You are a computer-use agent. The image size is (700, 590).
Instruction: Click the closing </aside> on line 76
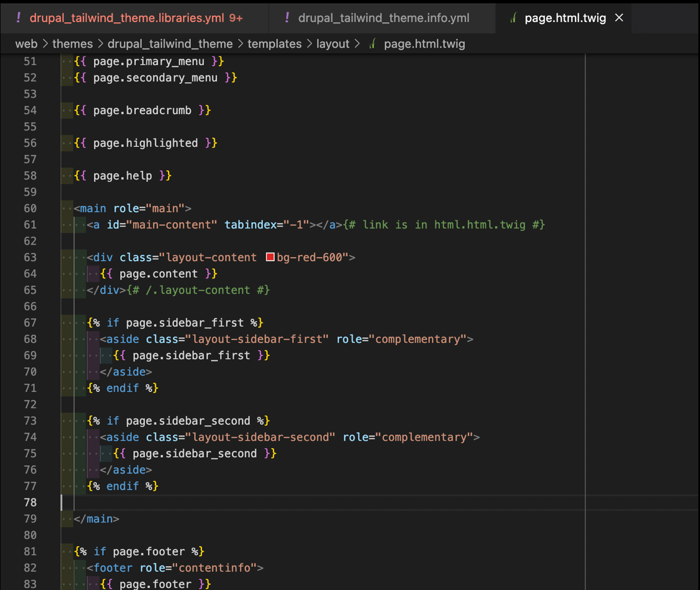tap(126, 470)
